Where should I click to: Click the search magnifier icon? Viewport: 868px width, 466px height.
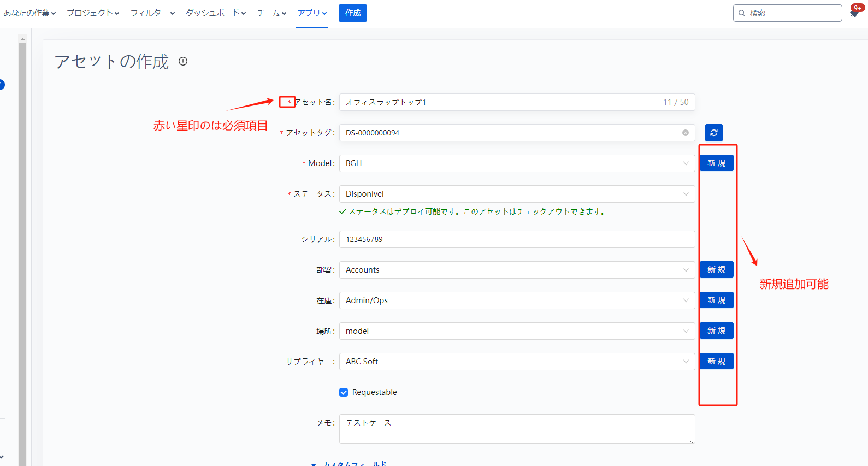(x=742, y=13)
